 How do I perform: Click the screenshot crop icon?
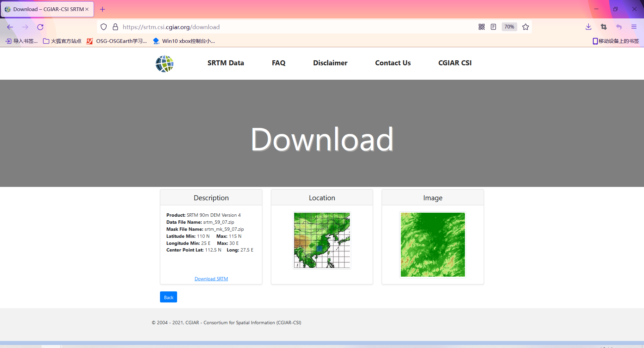604,27
